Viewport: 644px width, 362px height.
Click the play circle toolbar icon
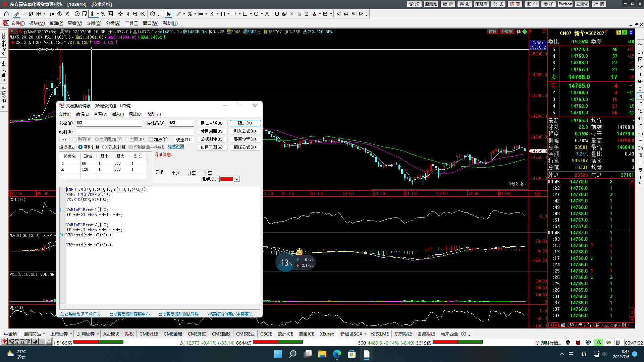pos(77,14)
